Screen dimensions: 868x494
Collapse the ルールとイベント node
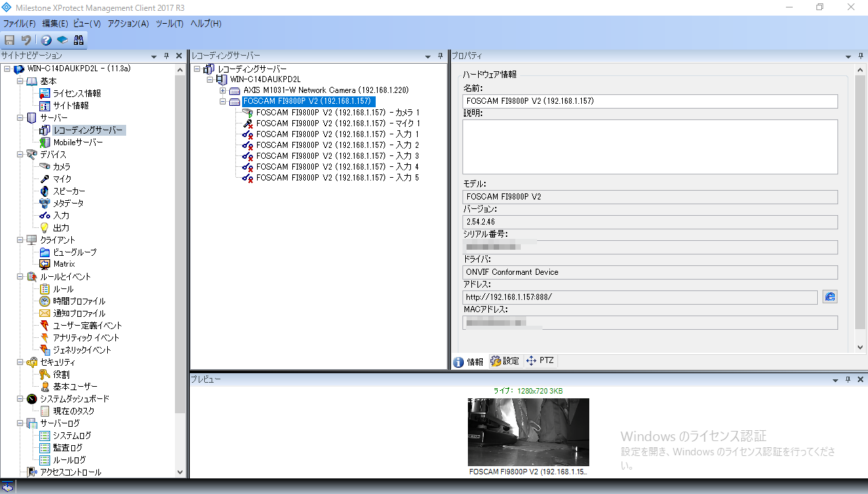click(x=20, y=277)
